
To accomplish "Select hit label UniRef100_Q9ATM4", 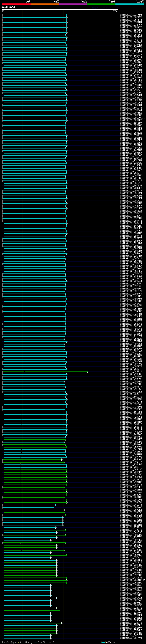I will pyautogui.click(x=131, y=22).
